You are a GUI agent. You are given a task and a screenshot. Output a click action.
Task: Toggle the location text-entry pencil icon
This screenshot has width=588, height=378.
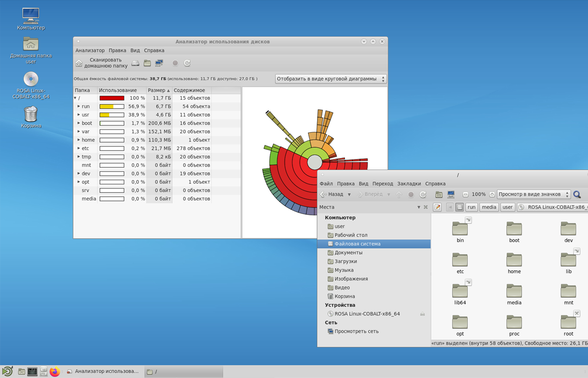point(437,207)
